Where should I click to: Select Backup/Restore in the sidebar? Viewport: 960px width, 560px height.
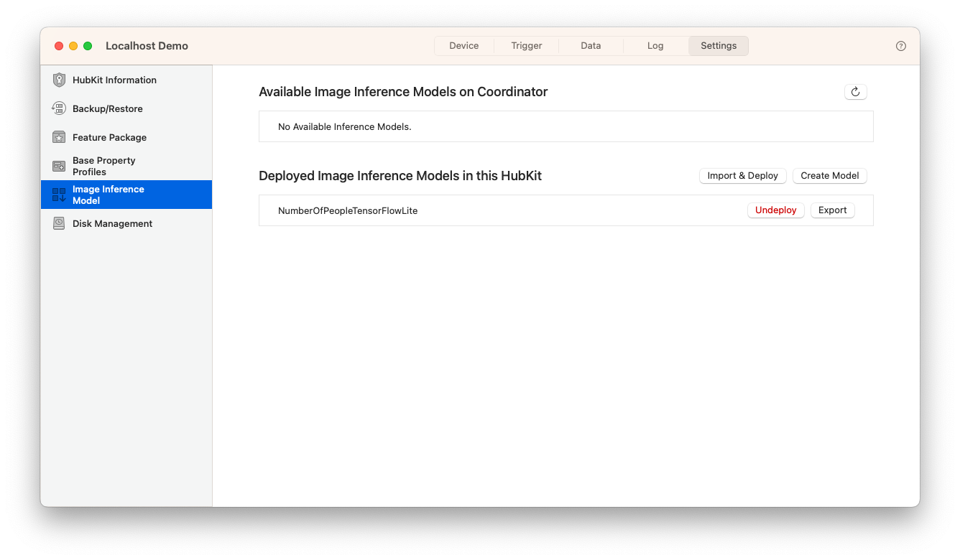point(108,108)
